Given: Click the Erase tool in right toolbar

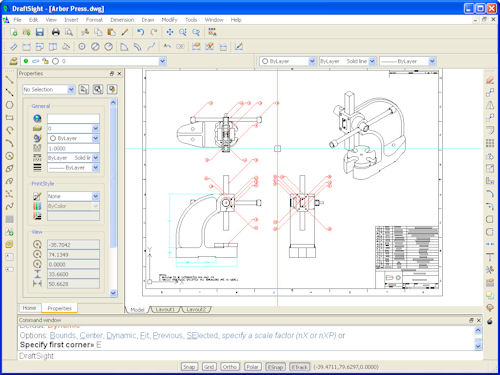Looking at the screenshot, I should (490, 80).
